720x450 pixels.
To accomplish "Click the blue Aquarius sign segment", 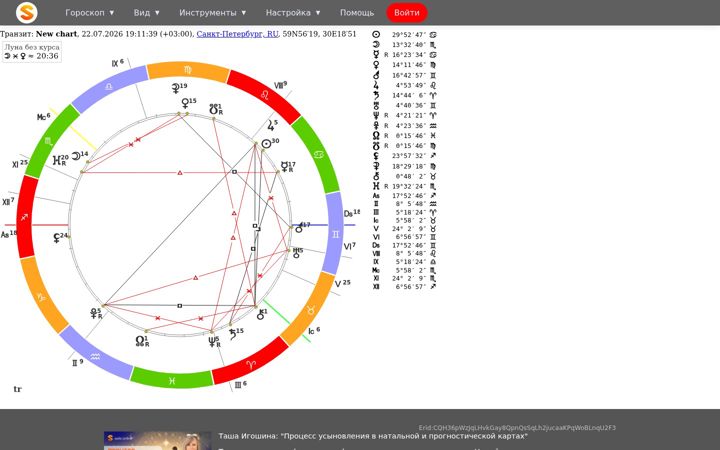I will [96, 355].
